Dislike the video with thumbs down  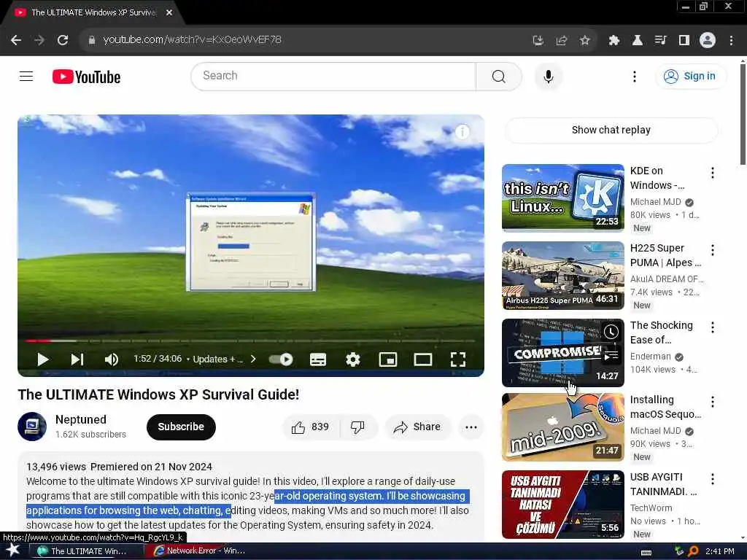(358, 427)
